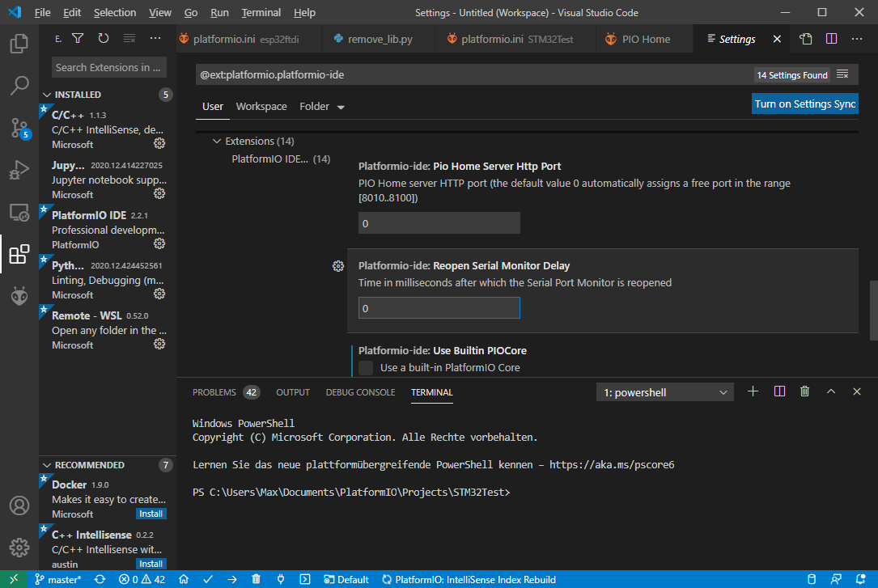
Task: Open the Remote Explorer view
Action: coord(19,213)
